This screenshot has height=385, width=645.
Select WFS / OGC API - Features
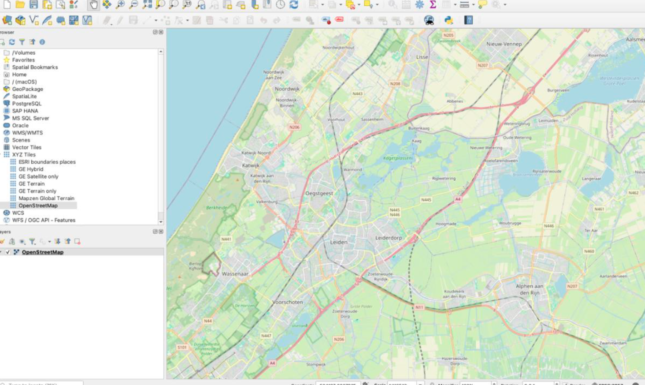pos(44,220)
